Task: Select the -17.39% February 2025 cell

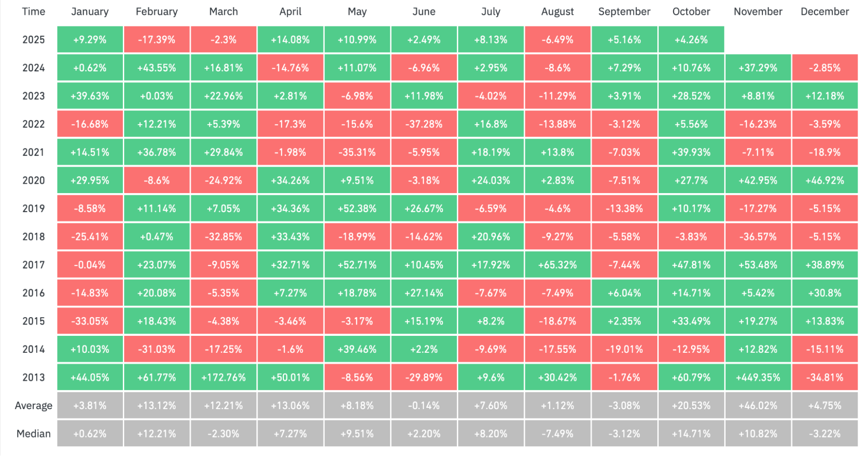Action: tap(157, 40)
